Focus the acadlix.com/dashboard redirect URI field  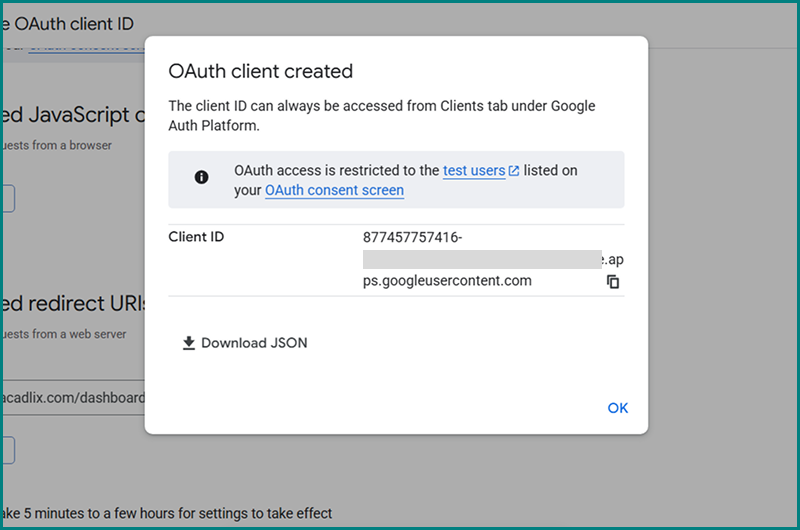(x=72, y=398)
